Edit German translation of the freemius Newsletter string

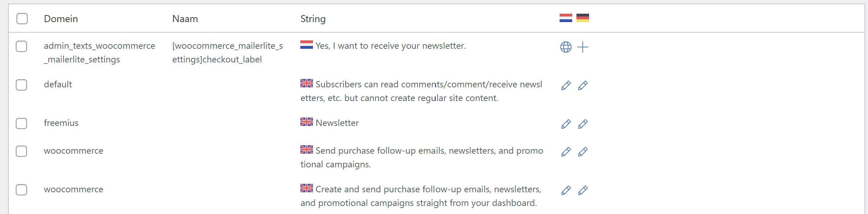pos(583,124)
